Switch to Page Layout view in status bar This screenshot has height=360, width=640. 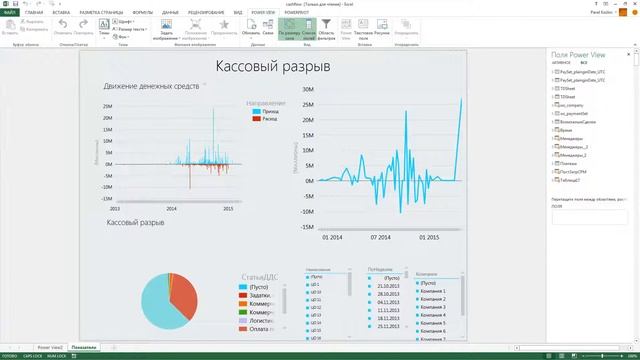pyautogui.click(x=562, y=356)
